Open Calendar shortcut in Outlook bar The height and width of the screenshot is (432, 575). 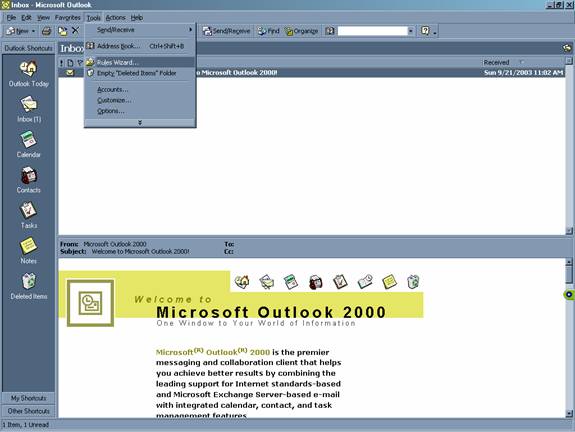pyautogui.click(x=29, y=145)
